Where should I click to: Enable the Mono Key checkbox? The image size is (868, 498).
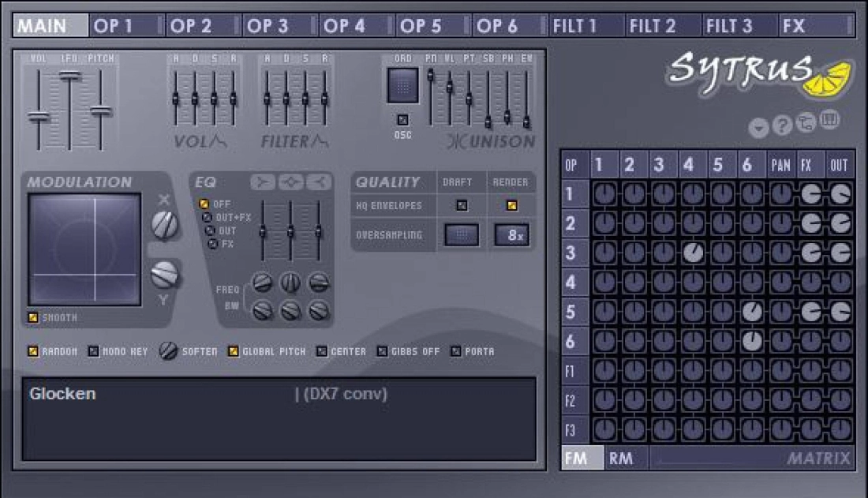[x=94, y=351]
